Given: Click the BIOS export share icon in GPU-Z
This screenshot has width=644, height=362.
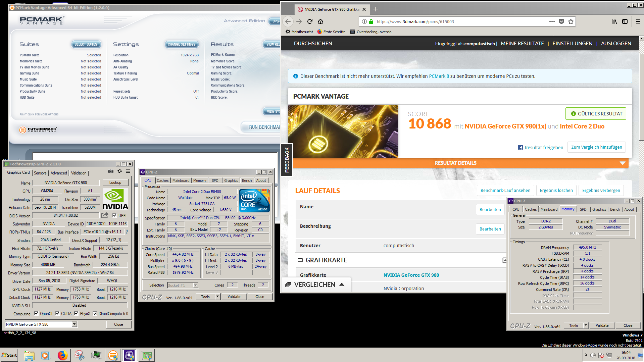Looking at the screenshot, I should coord(105,215).
